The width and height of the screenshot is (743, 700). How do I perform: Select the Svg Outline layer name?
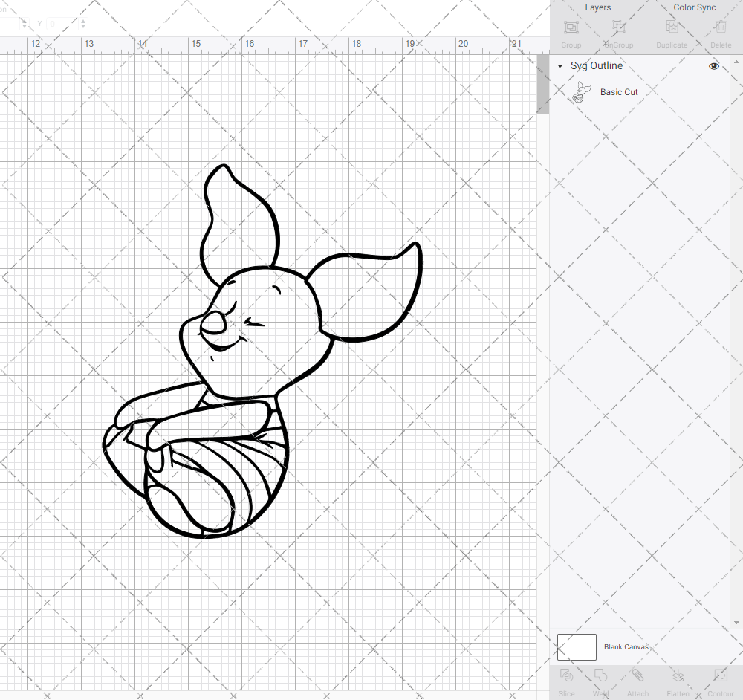tap(597, 66)
